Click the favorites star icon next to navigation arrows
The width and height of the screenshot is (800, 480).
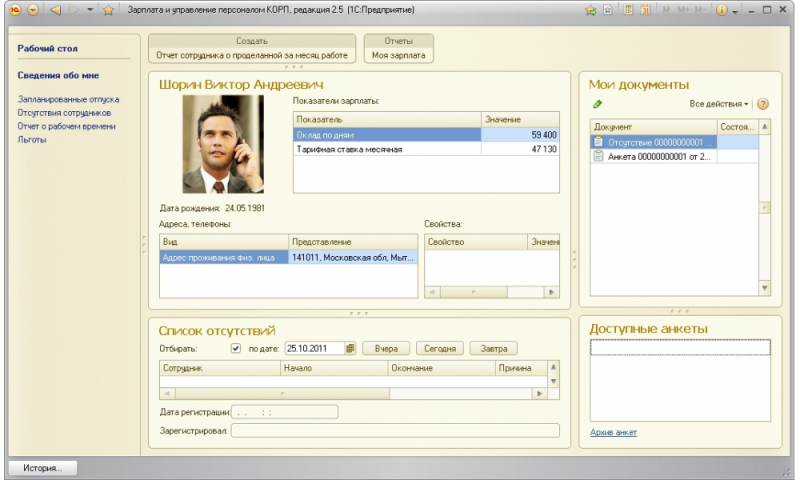pos(108,10)
